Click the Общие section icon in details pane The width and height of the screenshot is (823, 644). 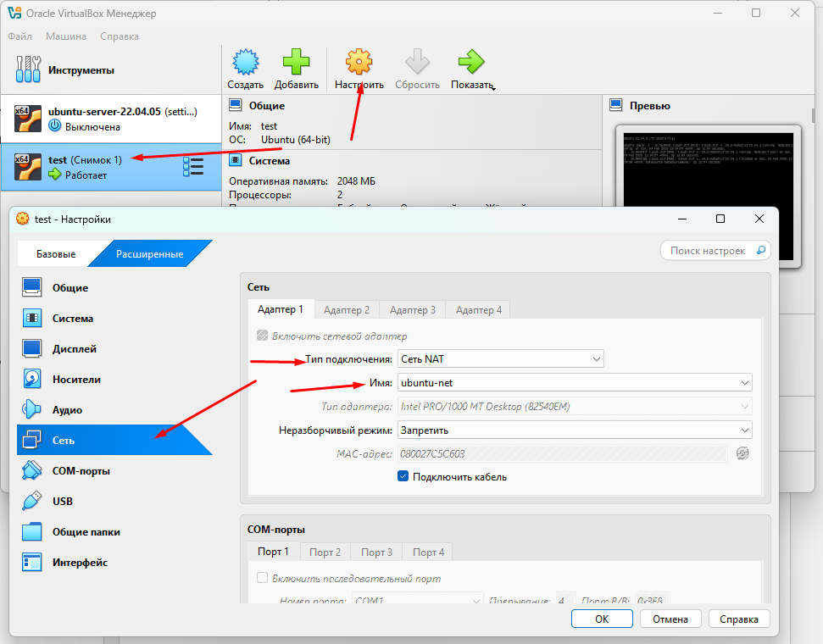pos(235,105)
